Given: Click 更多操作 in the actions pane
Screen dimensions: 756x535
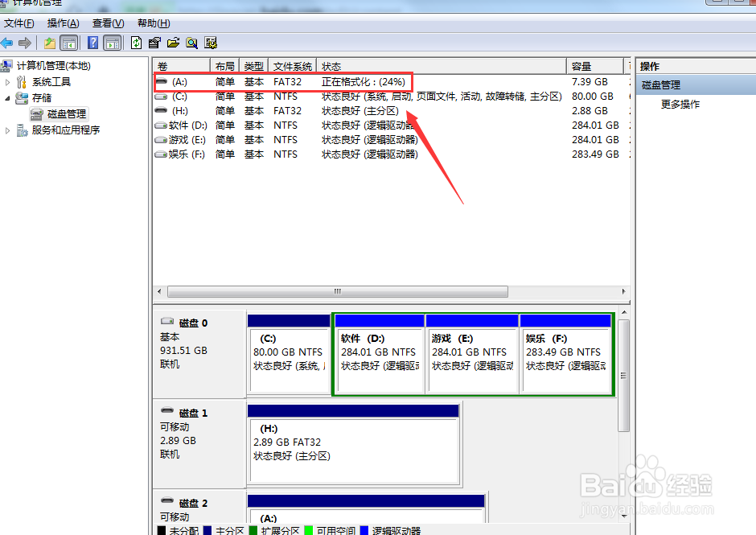Looking at the screenshot, I should click(x=680, y=105).
